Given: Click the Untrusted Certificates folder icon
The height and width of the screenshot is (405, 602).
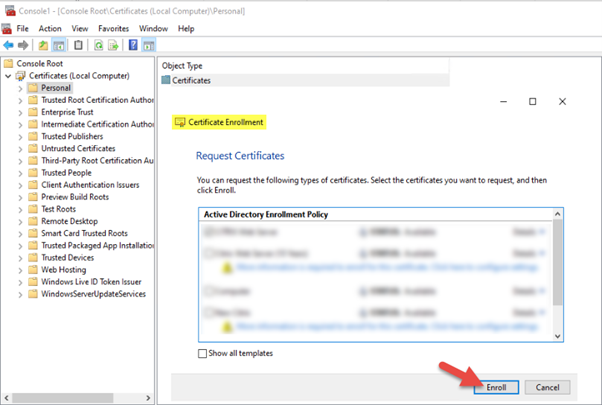Looking at the screenshot, I should coord(33,149).
